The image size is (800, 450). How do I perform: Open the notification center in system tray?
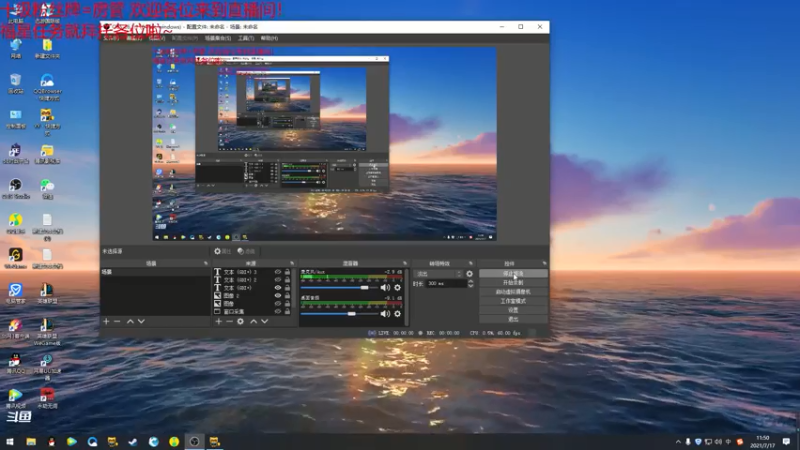tap(786, 442)
